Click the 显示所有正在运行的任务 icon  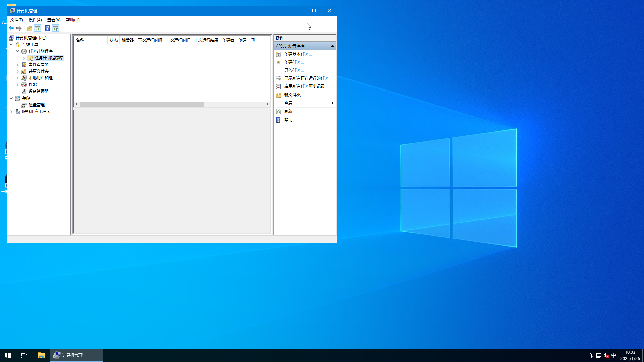point(278,78)
